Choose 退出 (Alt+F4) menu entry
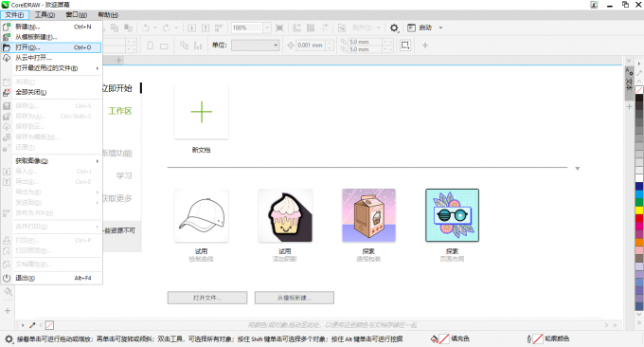The width and height of the screenshot is (644, 347). click(x=51, y=278)
